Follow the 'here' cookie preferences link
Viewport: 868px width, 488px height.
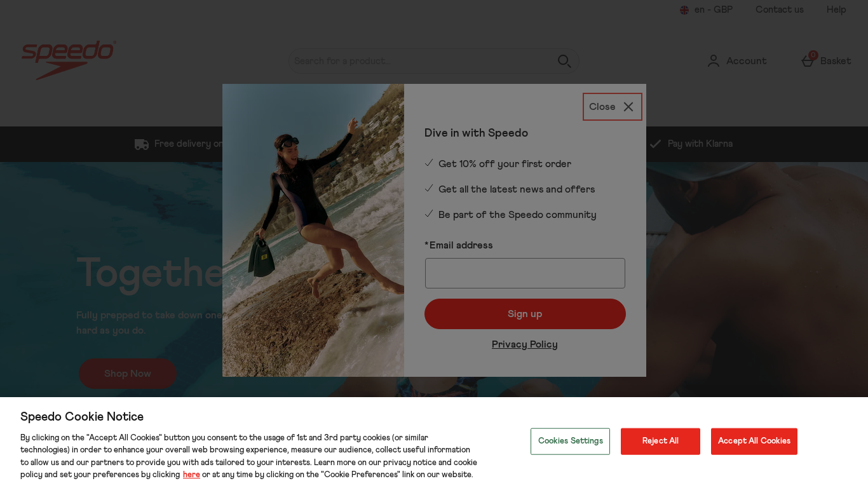(191, 475)
